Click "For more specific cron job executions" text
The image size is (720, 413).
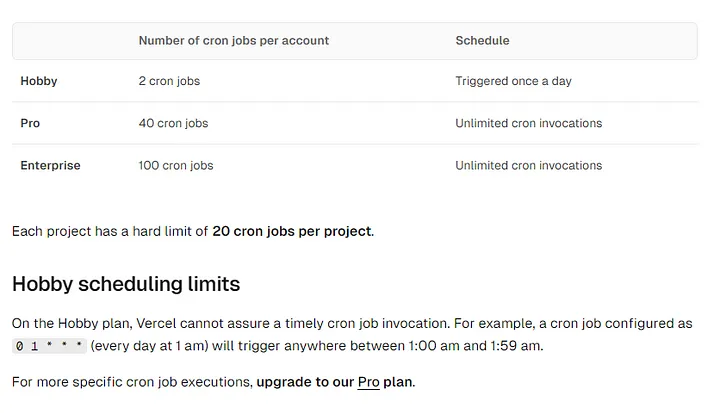[131, 382]
